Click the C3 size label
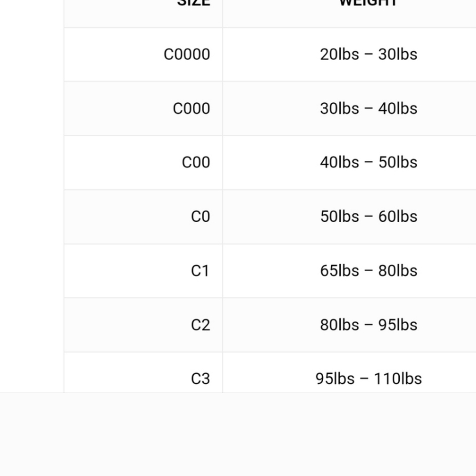 [200, 379]
